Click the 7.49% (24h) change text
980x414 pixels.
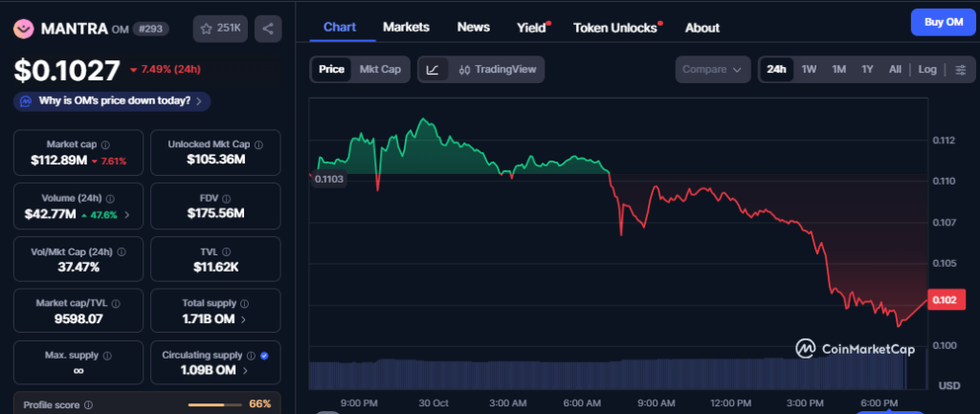click(x=165, y=69)
